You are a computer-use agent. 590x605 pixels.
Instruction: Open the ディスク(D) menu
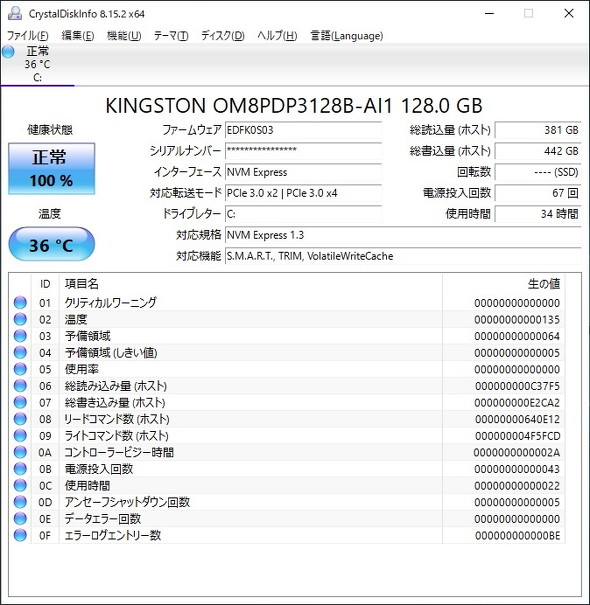tap(223, 36)
